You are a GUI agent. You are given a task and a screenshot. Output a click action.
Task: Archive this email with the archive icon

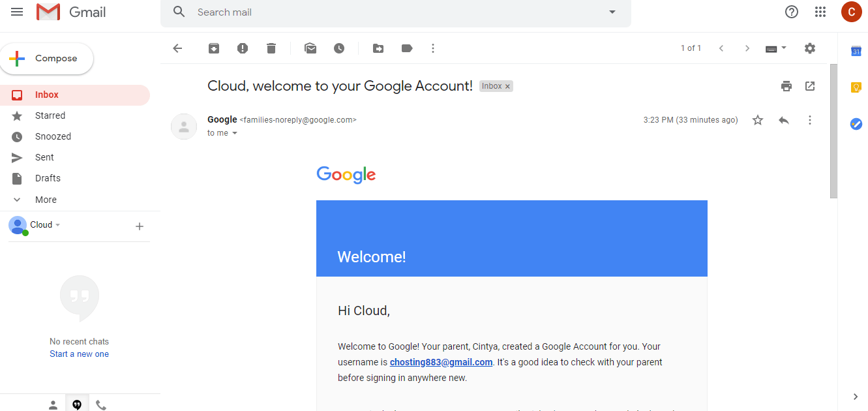(214, 48)
